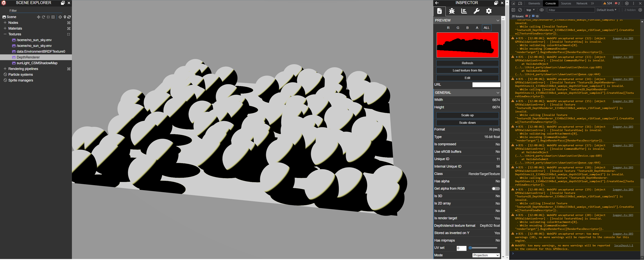
Task: Switch to the Network devtools tab
Action: (x=582, y=3)
